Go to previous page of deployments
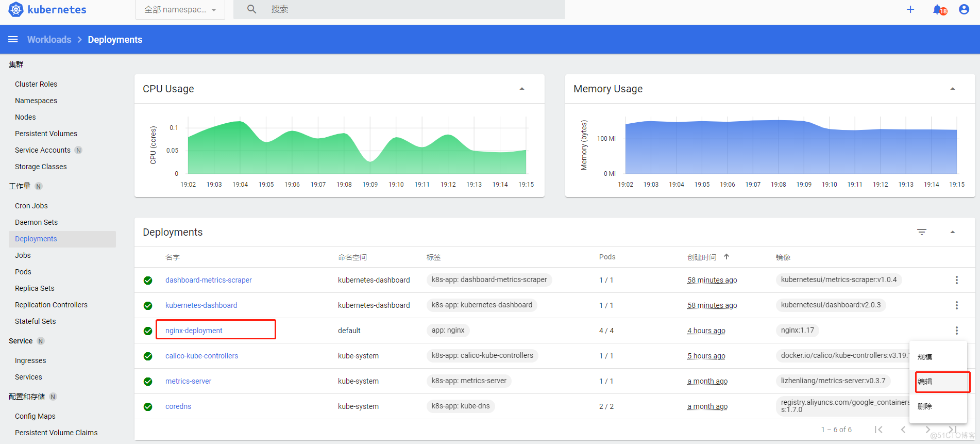Screen dimensions: 980x444 (x=903, y=430)
